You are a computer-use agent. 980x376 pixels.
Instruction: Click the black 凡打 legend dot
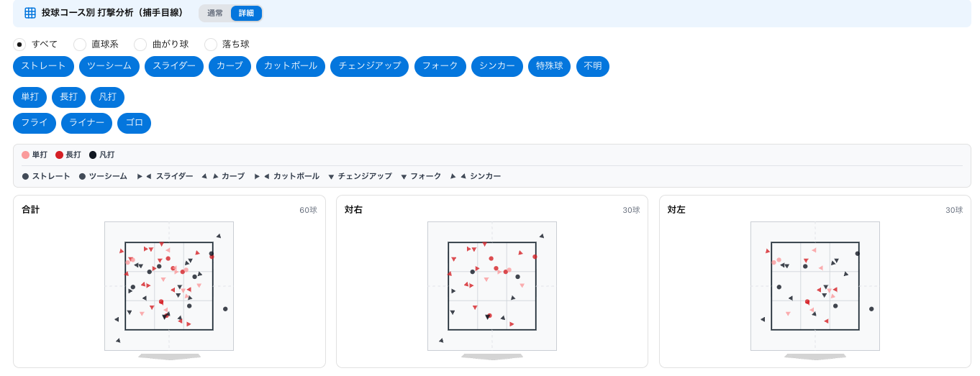[93, 155]
